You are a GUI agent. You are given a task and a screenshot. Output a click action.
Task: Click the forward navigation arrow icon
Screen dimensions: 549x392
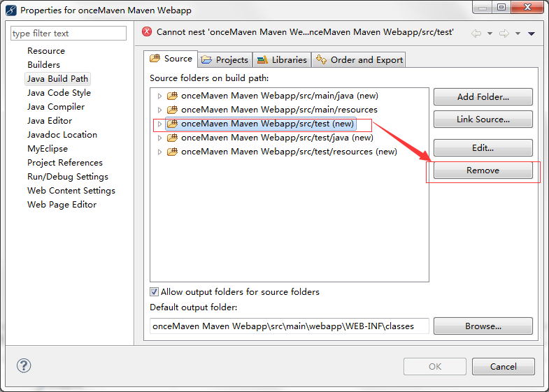(x=504, y=33)
